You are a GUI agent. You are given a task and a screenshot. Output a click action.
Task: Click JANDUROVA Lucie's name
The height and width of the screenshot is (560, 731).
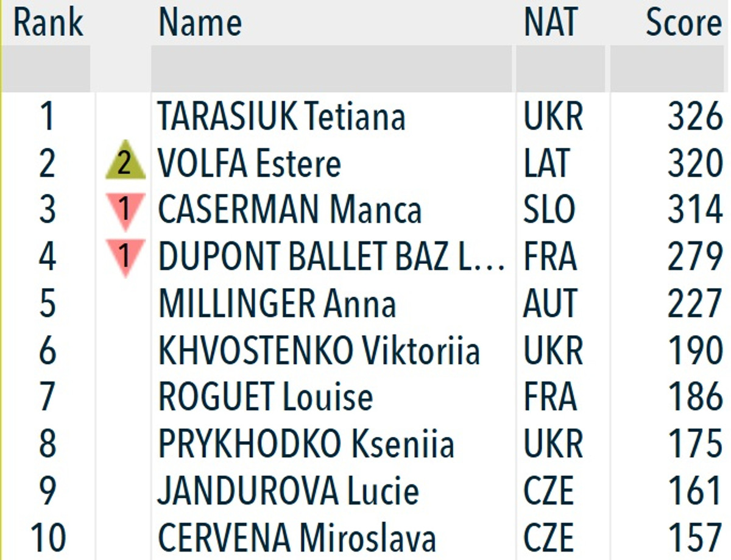(288, 491)
